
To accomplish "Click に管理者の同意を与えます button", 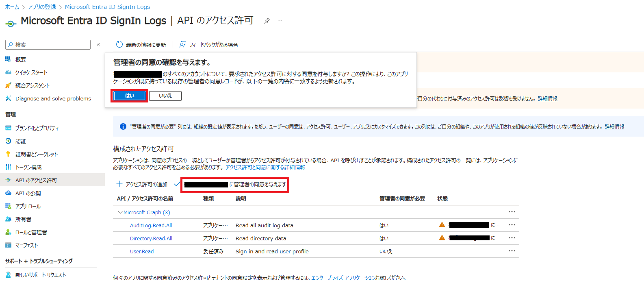I will [235, 184].
